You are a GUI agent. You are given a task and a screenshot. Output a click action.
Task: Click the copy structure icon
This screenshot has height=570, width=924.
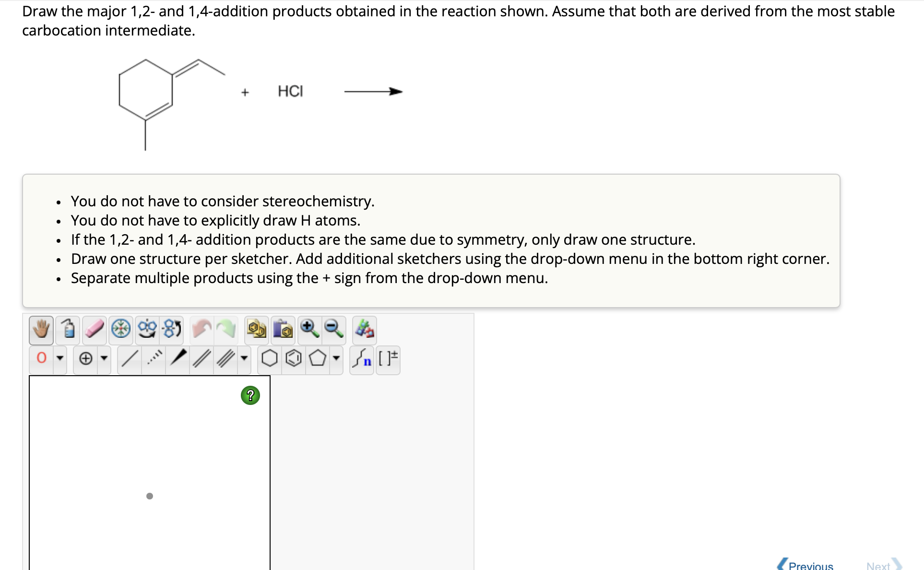tap(257, 330)
